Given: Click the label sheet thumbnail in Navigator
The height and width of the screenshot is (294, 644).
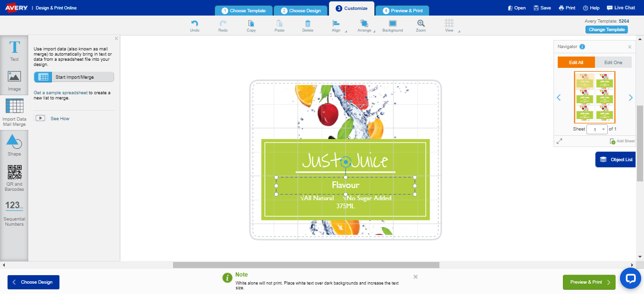Looking at the screenshot, I should [x=594, y=98].
